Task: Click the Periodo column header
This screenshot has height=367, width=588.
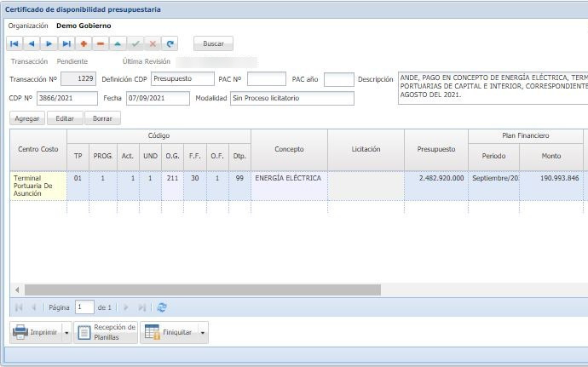Action: (494, 157)
